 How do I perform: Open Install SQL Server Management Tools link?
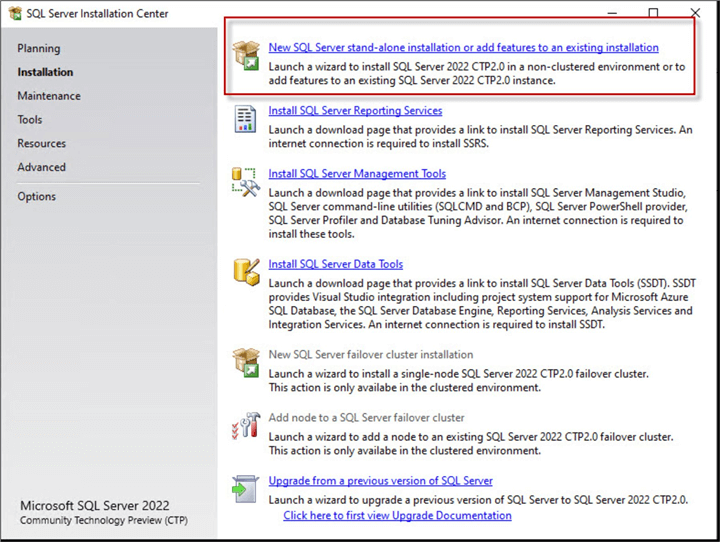pos(357,174)
